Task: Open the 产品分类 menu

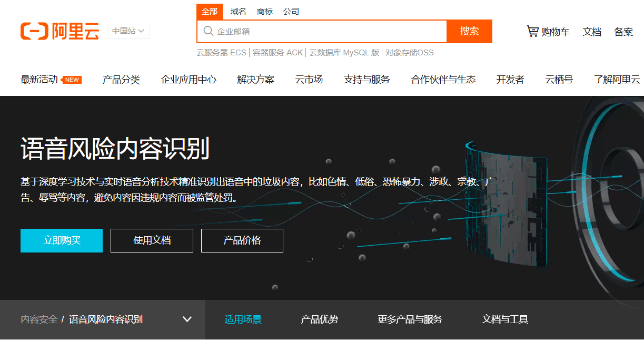Action: pos(121,80)
